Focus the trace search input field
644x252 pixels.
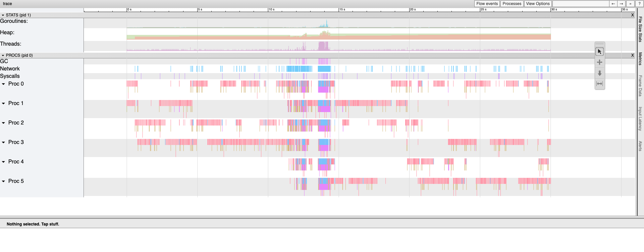coord(581,4)
